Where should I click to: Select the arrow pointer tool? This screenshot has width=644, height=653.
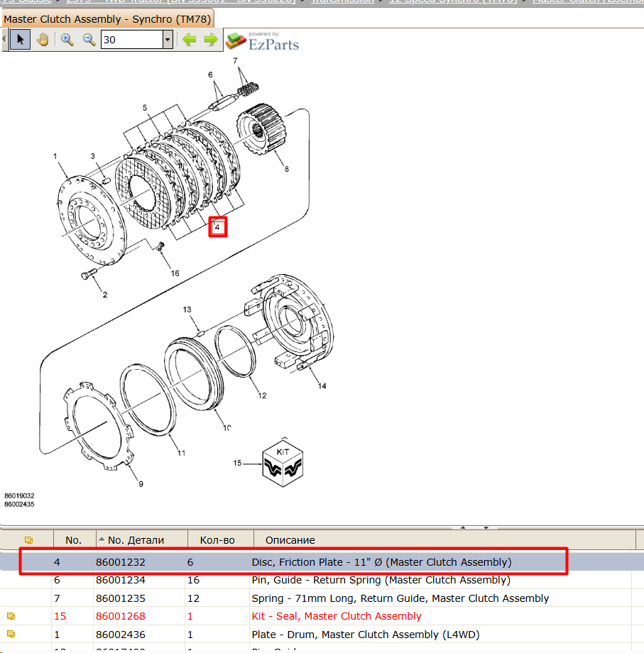coord(20,40)
